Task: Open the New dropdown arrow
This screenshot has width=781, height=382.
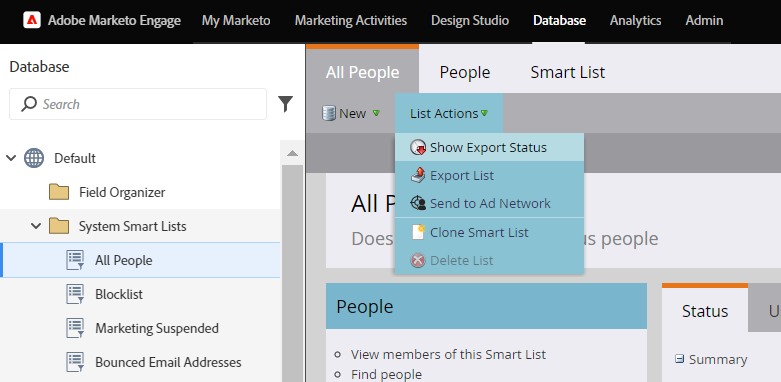Action: tap(376, 113)
